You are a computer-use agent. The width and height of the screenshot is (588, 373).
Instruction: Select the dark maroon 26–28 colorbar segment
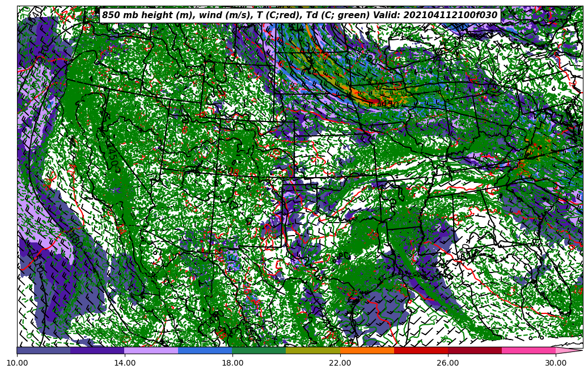[475, 350]
